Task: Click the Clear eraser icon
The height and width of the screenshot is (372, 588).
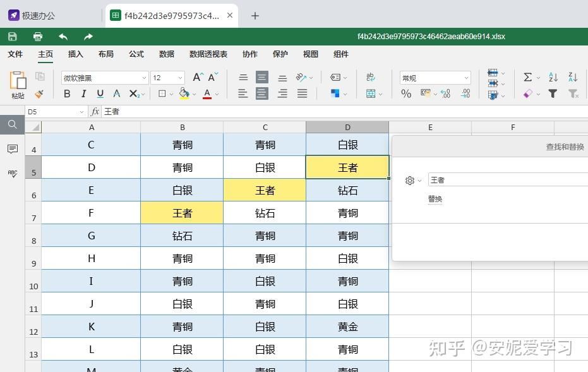Action: 528,93
